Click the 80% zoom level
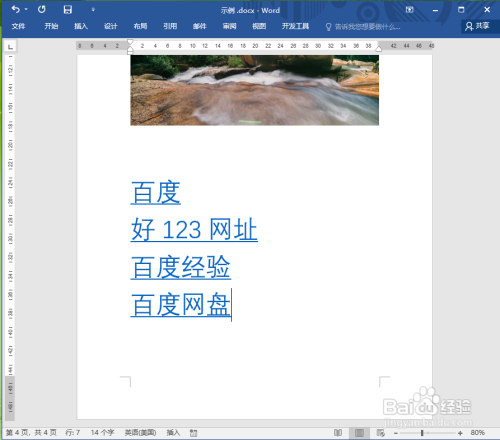500x440 pixels. pyautogui.click(x=477, y=433)
